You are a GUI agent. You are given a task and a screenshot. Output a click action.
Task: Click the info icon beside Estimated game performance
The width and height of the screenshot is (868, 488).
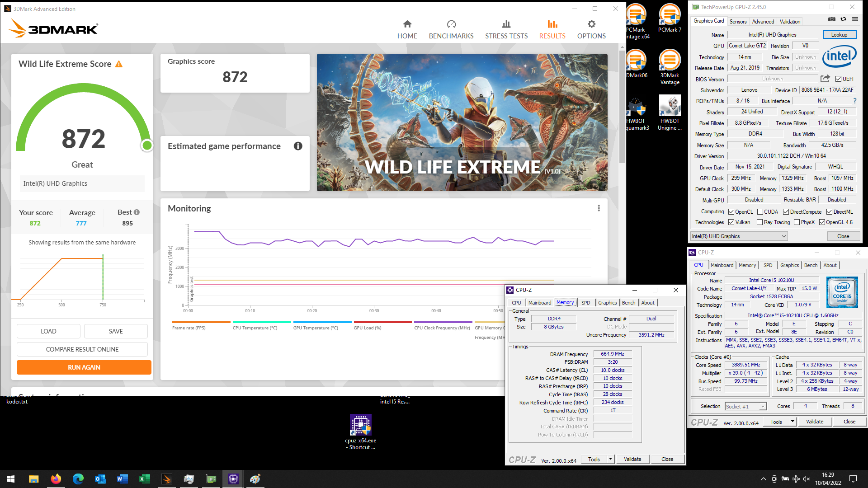coord(298,146)
